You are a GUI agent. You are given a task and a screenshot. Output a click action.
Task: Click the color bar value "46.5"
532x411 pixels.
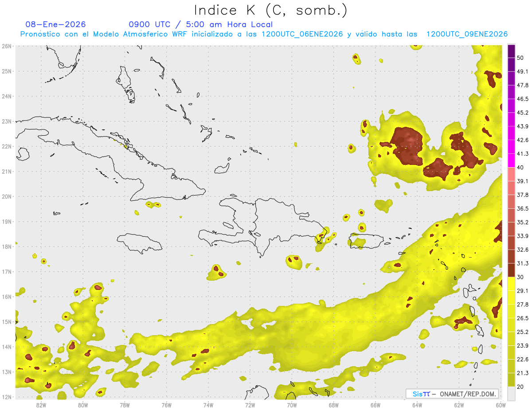click(x=522, y=99)
